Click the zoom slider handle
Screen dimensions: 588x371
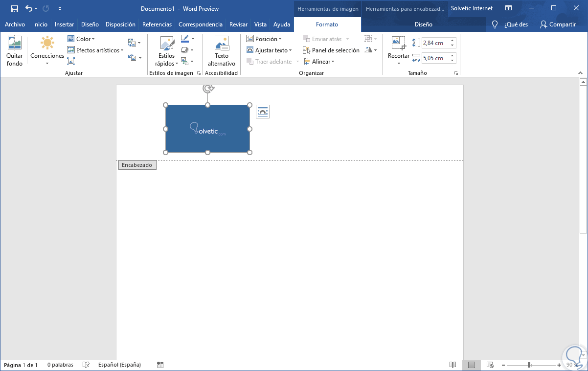coord(529,365)
